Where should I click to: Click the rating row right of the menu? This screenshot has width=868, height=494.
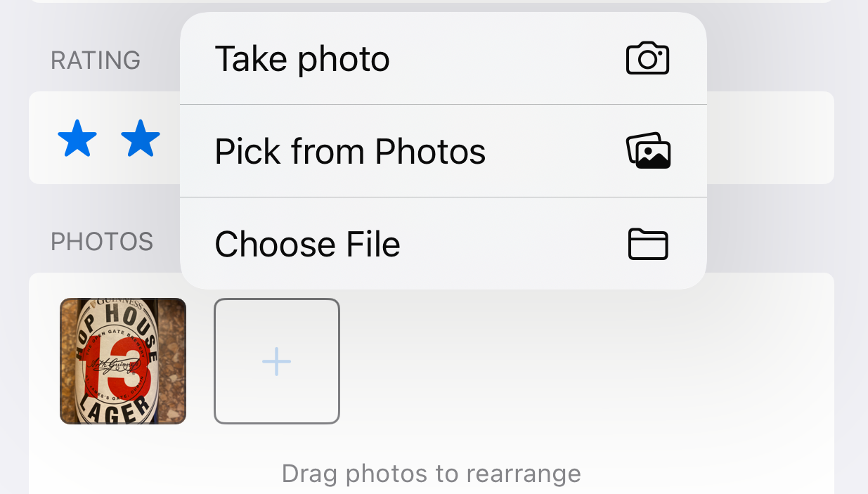click(x=770, y=138)
